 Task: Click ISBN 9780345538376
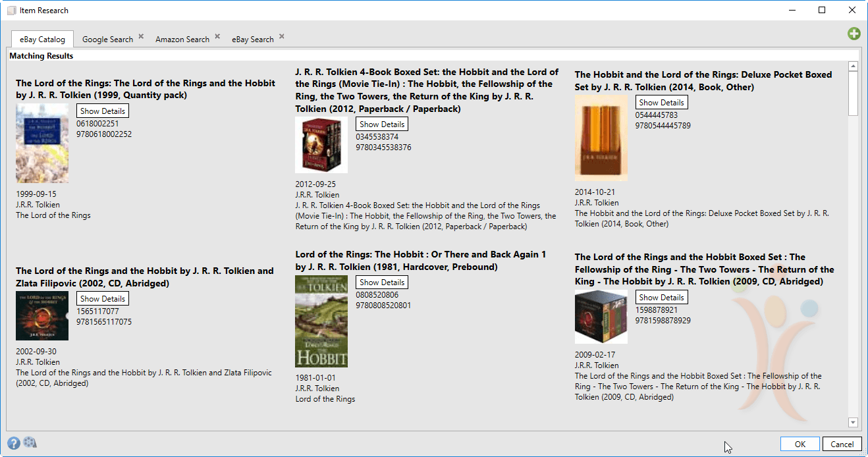(x=383, y=148)
